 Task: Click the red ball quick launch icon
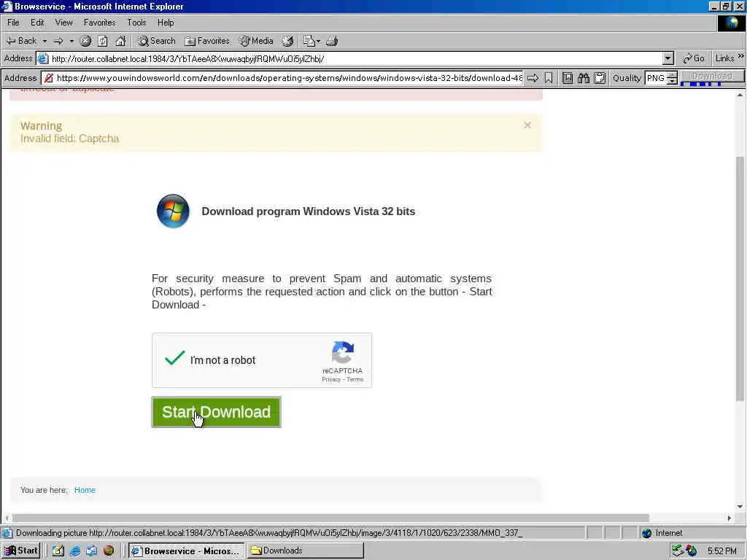coord(109,551)
